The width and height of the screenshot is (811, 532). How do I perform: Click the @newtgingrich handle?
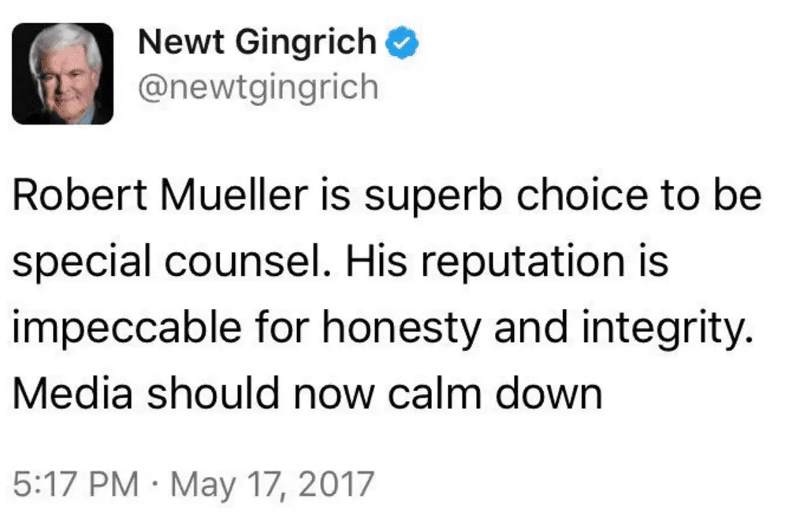point(259,88)
